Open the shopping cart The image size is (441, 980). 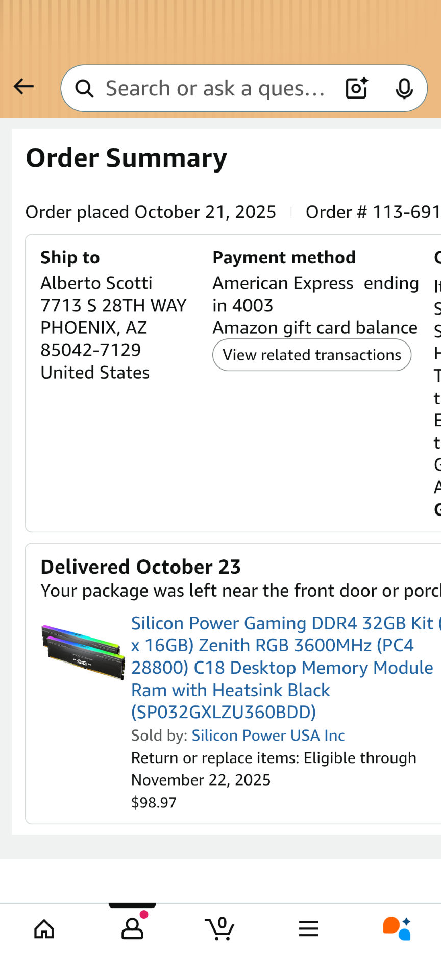(x=220, y=929)
